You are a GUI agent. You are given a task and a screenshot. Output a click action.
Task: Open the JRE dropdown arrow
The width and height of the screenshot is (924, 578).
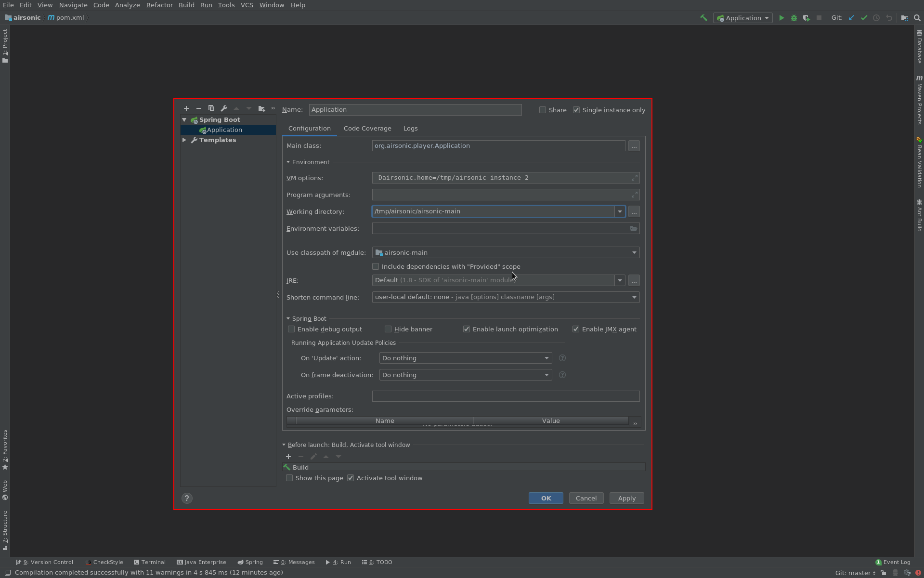tap(620, 280)
